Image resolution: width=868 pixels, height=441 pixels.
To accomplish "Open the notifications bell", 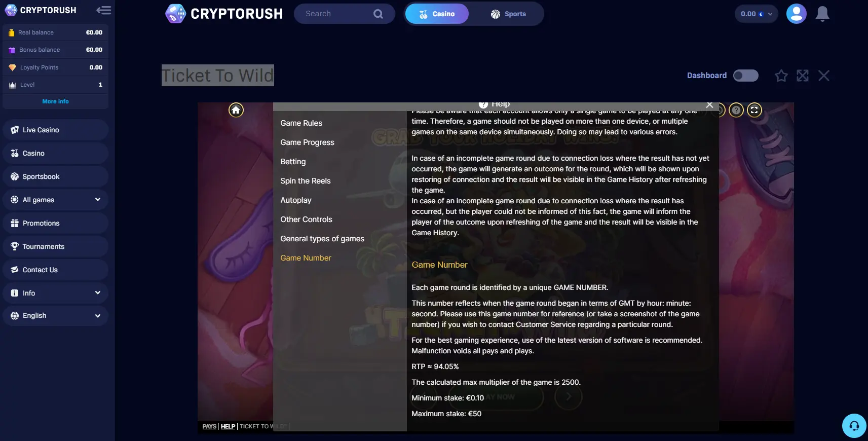I will 822,14.
